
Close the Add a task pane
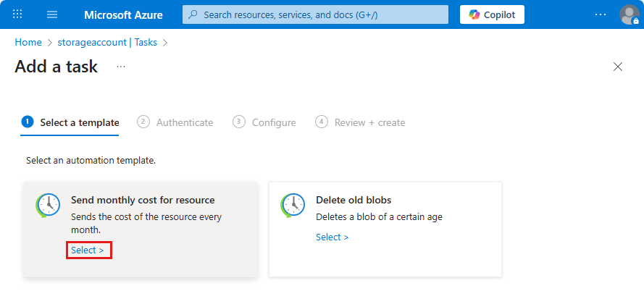[618, 67]
